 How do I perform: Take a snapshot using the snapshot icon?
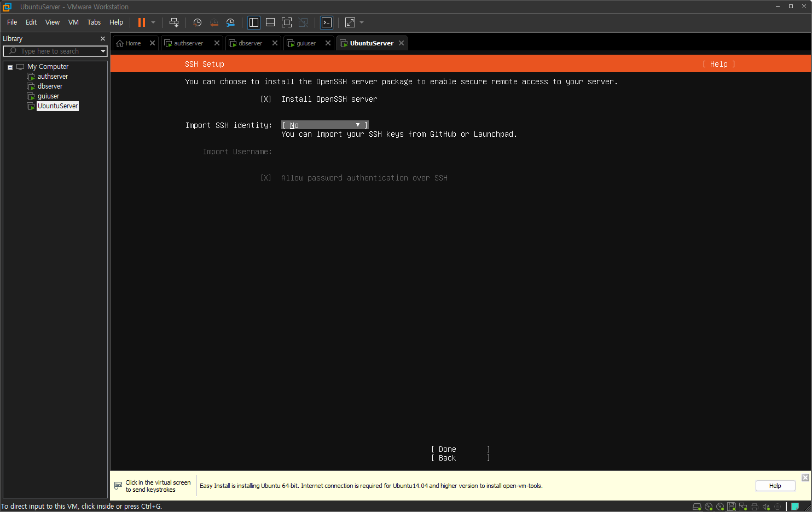(197, 22)
